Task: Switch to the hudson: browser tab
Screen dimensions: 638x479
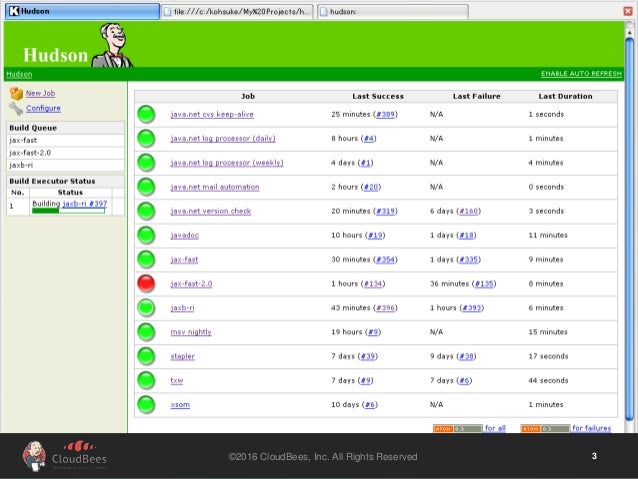Action: (393, 12)
